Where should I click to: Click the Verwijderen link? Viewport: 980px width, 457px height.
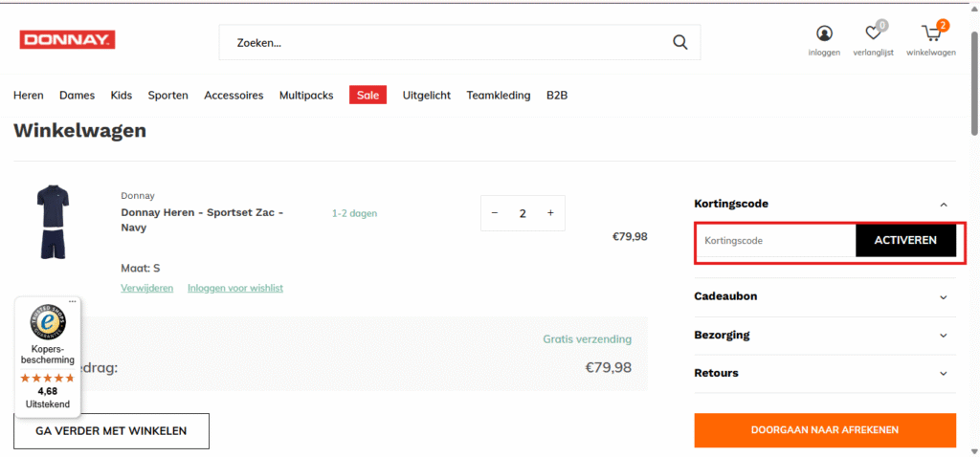(146, 288)
